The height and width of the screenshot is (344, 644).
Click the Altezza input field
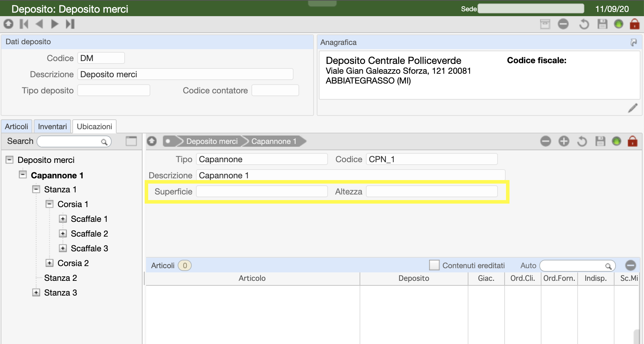click(432, 191)
